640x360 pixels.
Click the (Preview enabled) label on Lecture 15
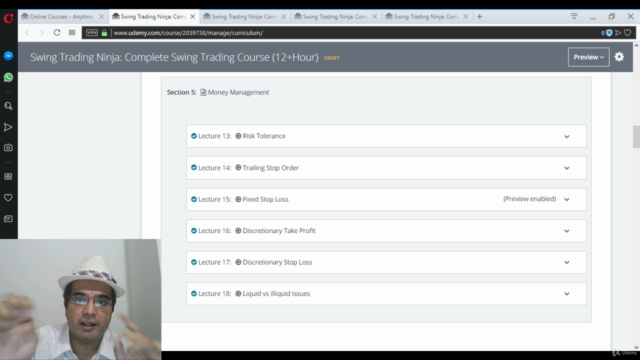point(529,199)
